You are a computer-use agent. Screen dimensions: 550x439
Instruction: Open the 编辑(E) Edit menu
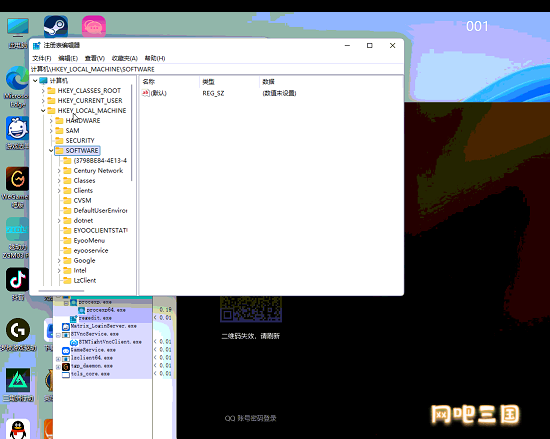pos(68,58)
